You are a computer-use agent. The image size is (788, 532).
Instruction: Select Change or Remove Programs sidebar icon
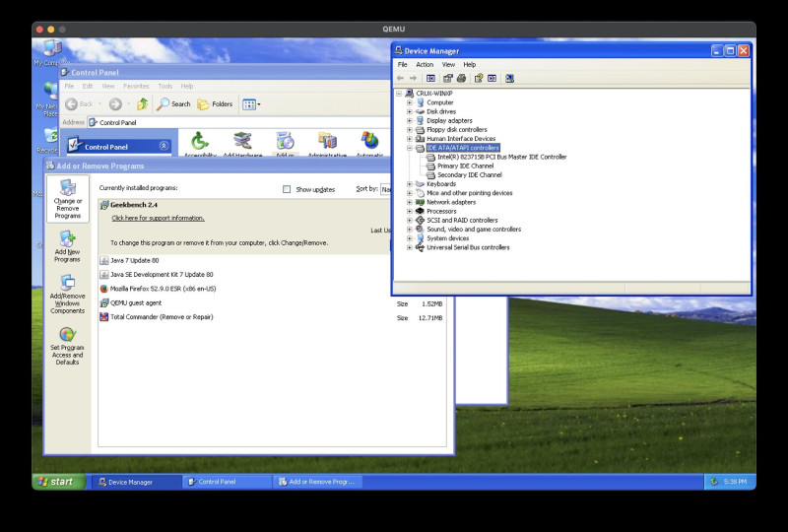tap(68, 199)
